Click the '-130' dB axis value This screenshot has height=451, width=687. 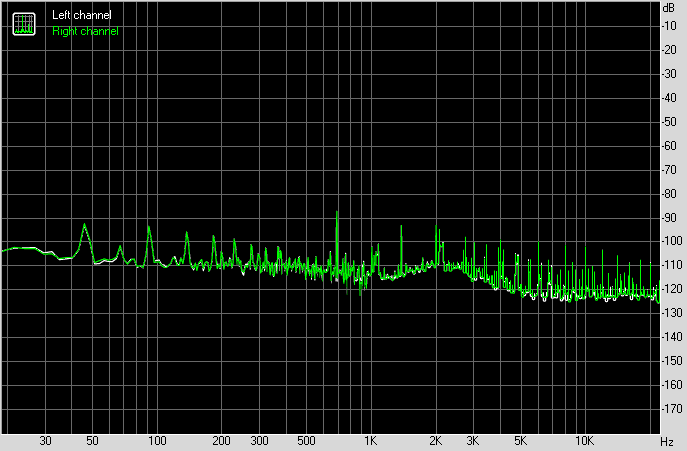[x=672, y=313]
